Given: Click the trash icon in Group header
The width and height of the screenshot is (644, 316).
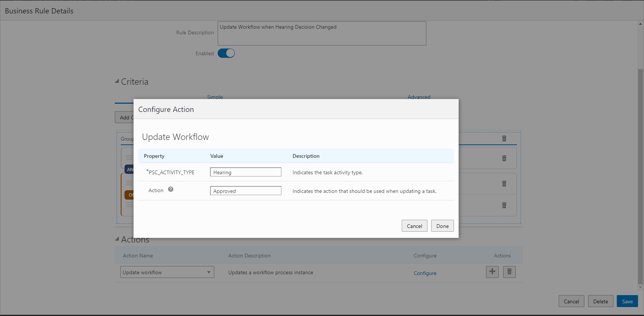Looking at the screenshot, I should pos(504,139).
